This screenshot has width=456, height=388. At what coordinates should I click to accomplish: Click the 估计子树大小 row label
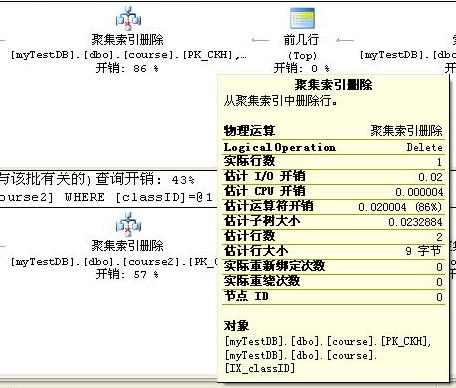pos(262,221)
